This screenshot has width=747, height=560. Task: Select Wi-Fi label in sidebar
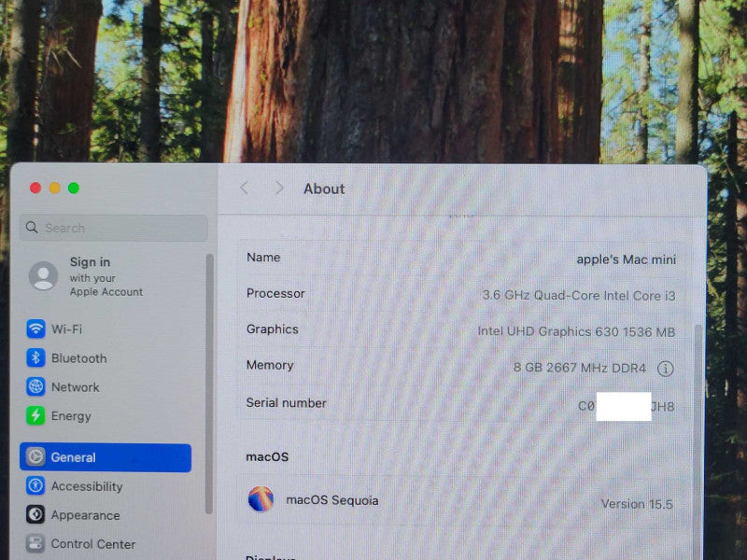(x=66, y=329)
